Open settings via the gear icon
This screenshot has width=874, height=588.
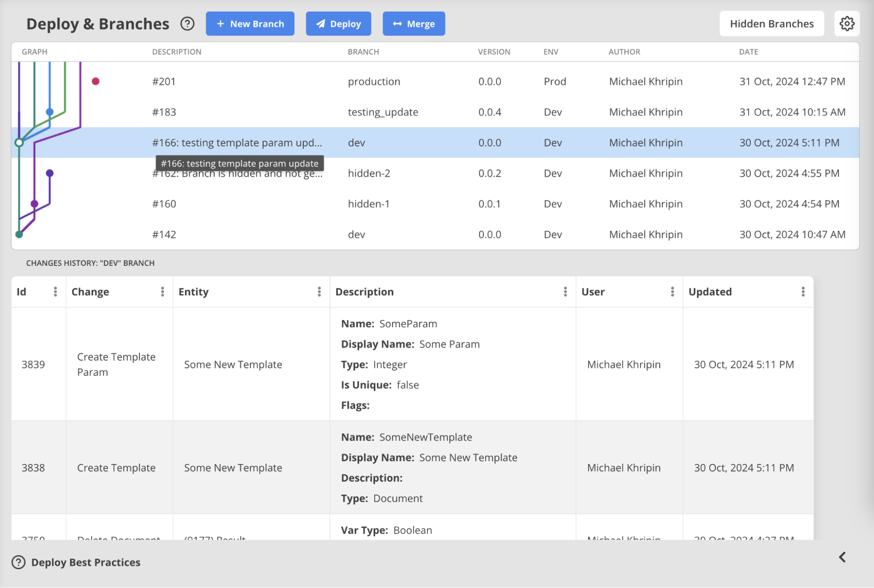(846, 24)
